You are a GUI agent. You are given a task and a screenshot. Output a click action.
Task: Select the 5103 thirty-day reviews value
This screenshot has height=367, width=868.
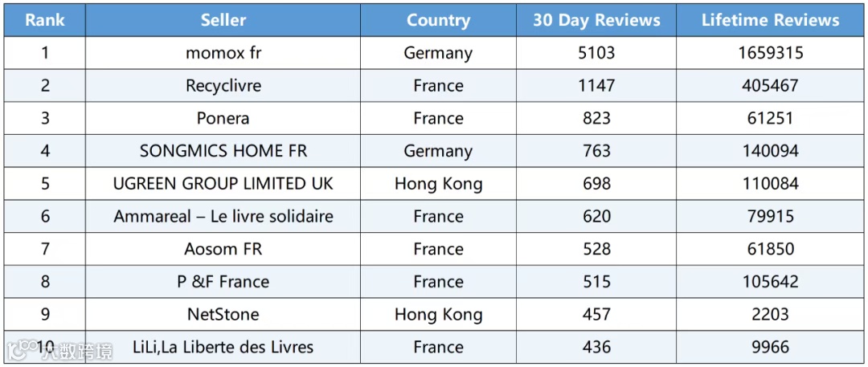click(596, 53)
